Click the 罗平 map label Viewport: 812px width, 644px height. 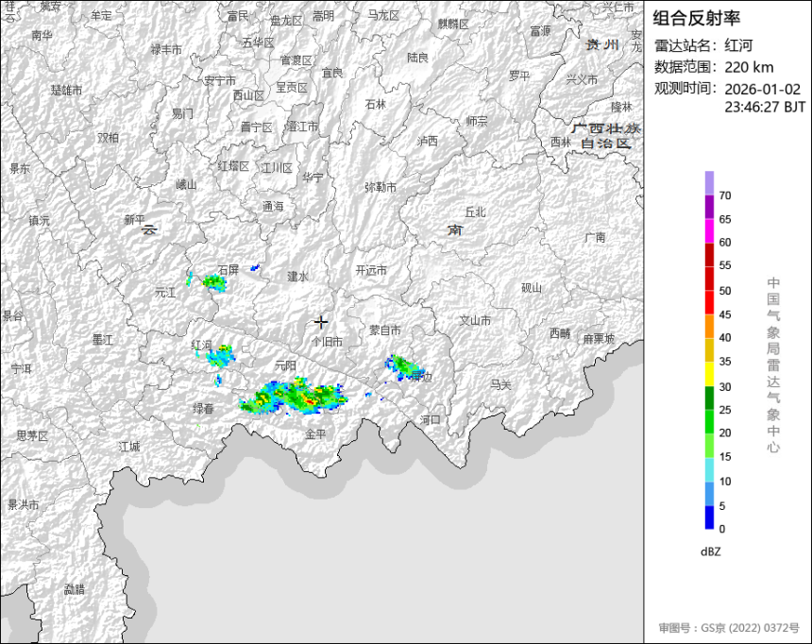[519, 76]
